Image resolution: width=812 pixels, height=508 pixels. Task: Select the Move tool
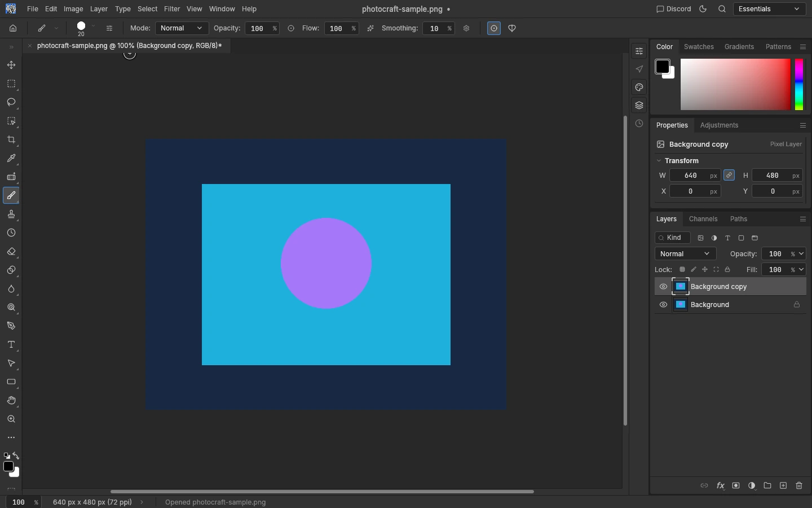click(x=11, y=65)
